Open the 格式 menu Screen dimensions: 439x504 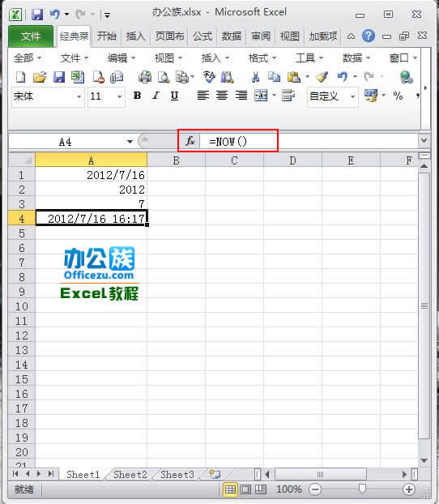coord(262,58)
